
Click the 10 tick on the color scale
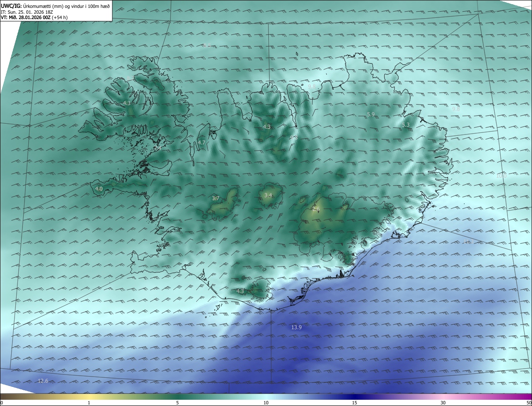click(x=266, y=403)
